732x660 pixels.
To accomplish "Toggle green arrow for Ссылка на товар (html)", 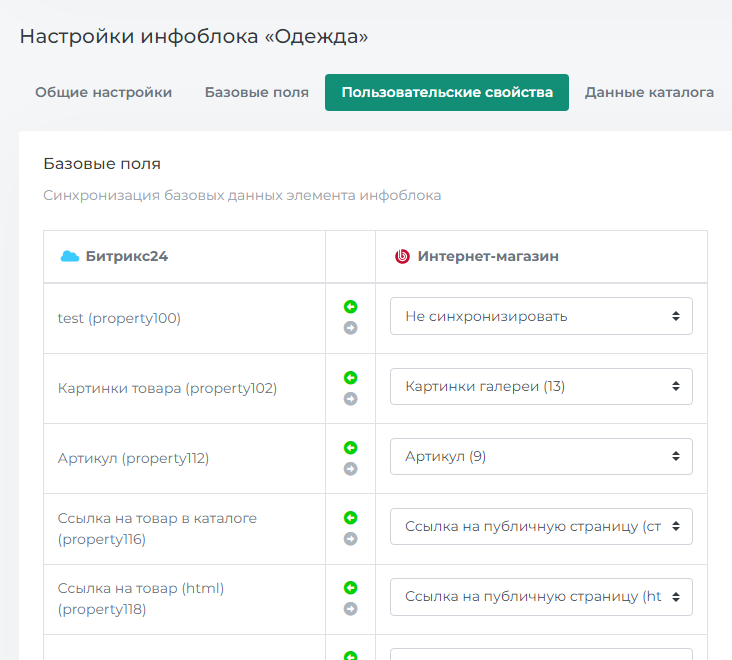I will click(x=350, y=587).
